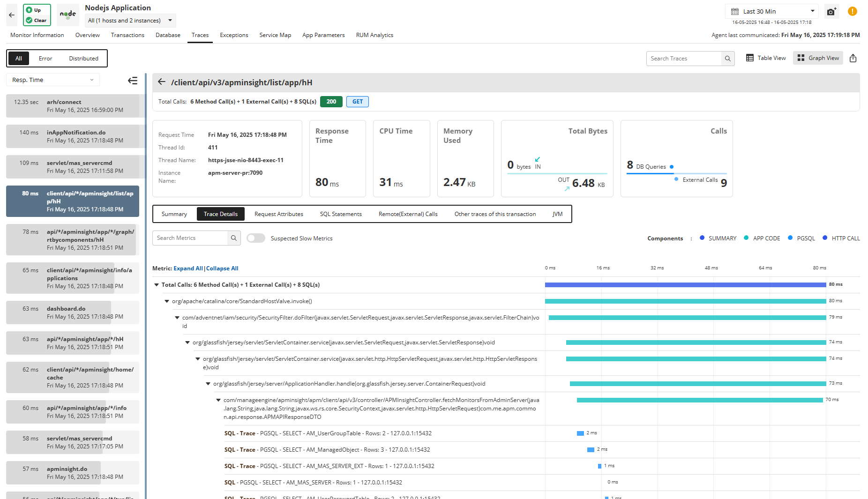
Task: Click the Expand All link
Action: 188,268
